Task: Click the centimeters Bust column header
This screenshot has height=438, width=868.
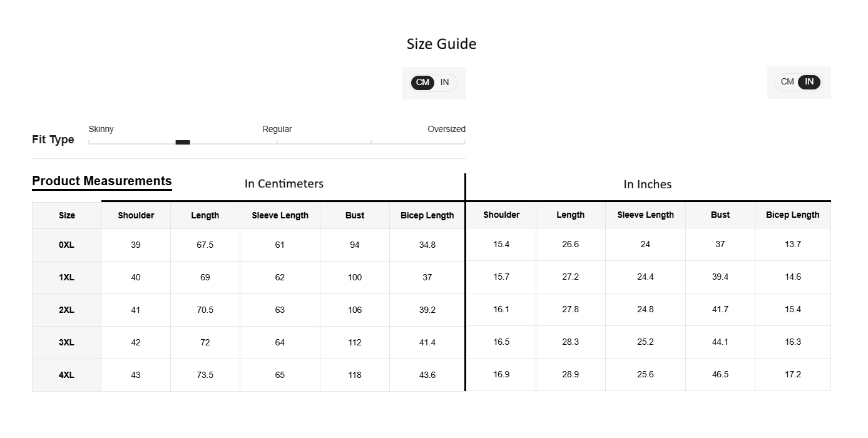Action: click(355, 215)
